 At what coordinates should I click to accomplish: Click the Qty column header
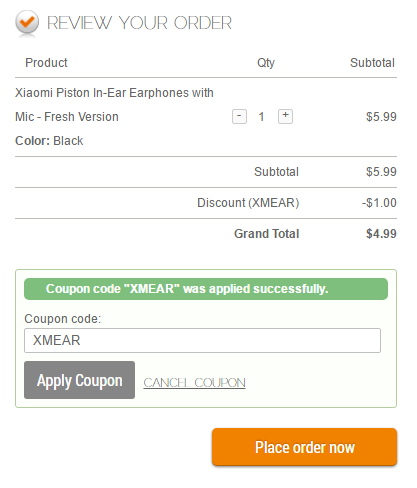pyautogui.click(x=266, y=63)
